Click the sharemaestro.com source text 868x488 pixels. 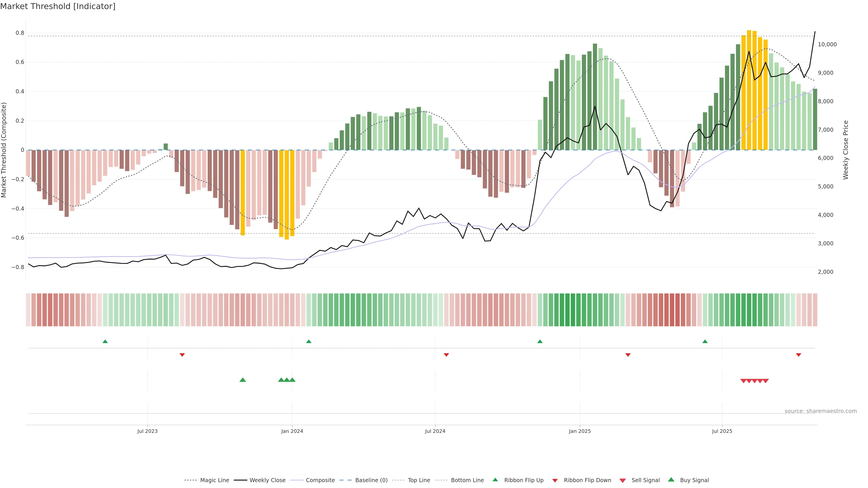(x=820, y=411)
